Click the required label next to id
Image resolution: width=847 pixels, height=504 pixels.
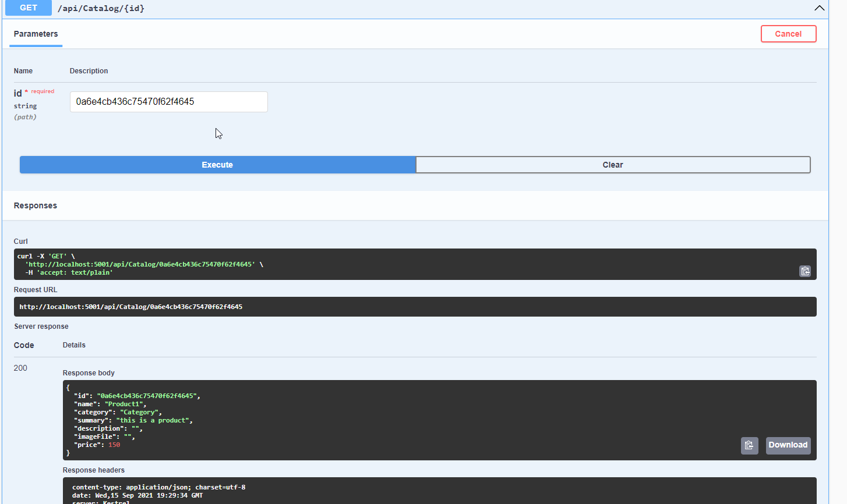pos(43,91)
